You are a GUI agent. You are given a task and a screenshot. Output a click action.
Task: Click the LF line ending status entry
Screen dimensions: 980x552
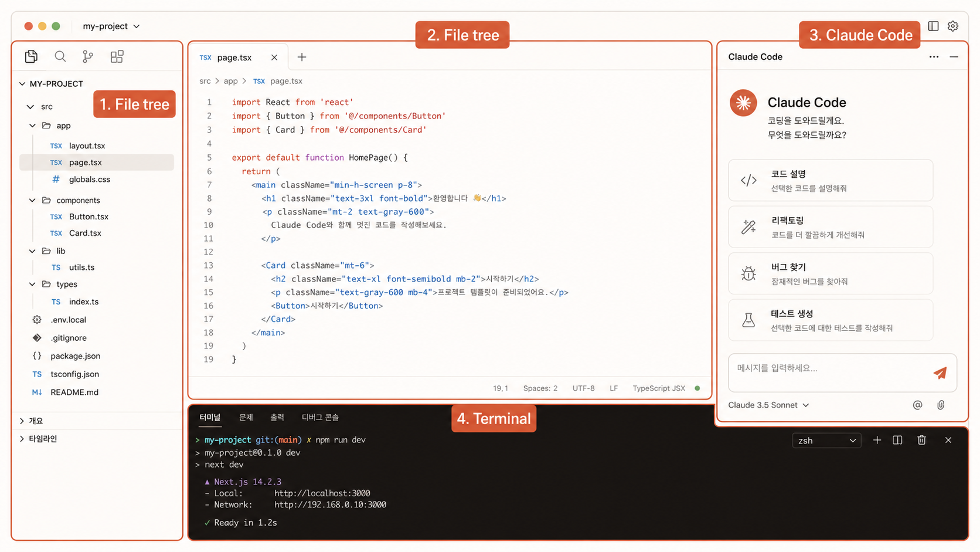click(614, 388)
